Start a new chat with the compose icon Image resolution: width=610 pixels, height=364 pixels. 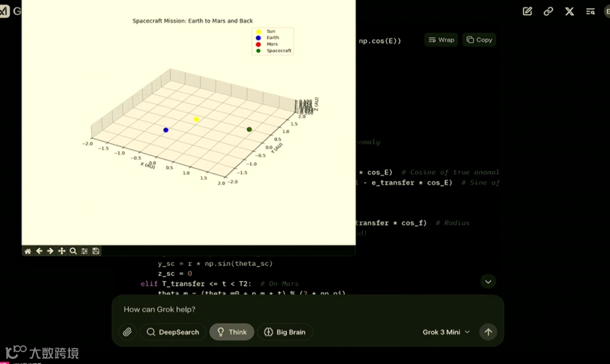(527, 11)
